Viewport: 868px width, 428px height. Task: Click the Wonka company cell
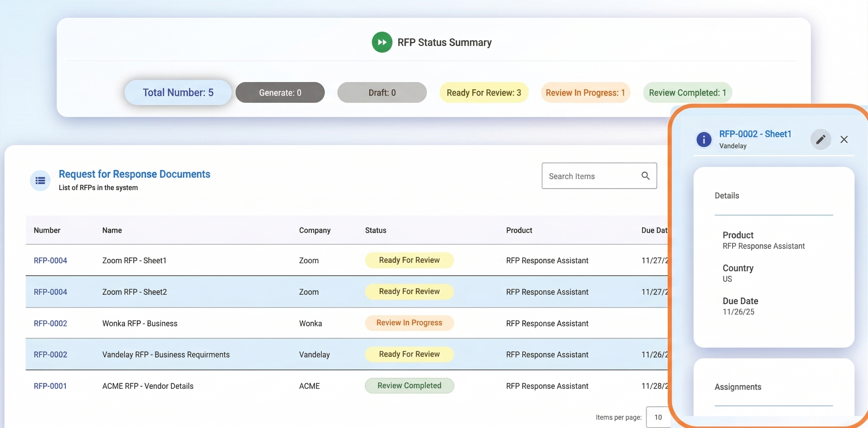coord(310,323)
